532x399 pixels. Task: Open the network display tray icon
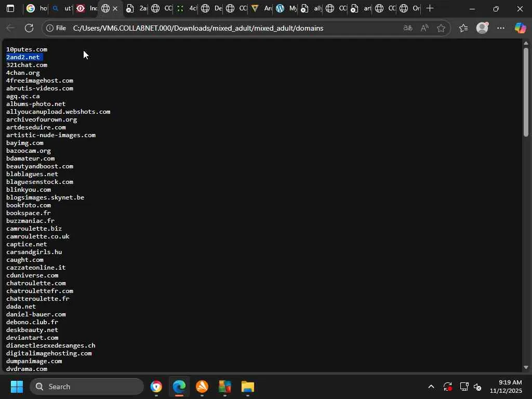tap(464, 387)
